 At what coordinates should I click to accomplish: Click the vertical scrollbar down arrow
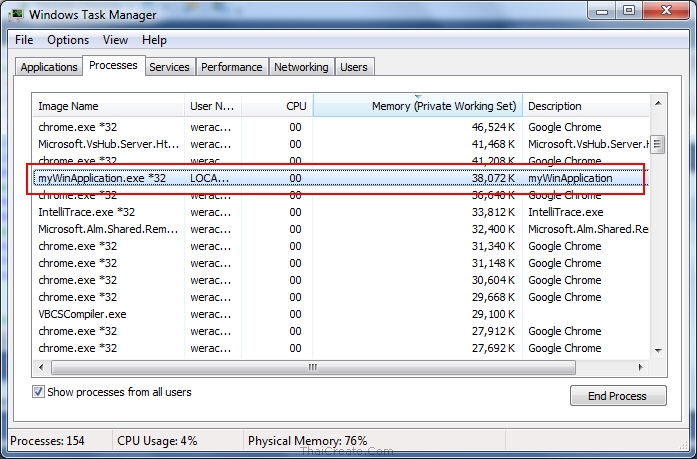pos(658,351)
